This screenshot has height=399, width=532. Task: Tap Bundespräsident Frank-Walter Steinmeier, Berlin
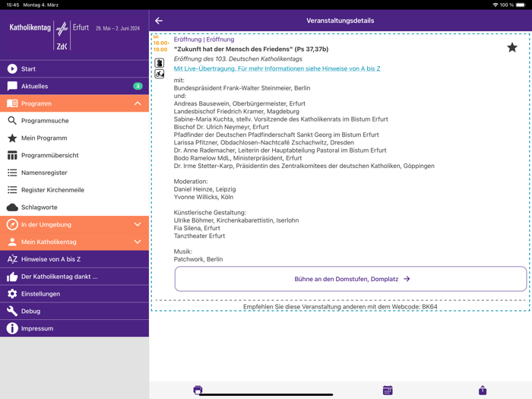click(242, 88)
